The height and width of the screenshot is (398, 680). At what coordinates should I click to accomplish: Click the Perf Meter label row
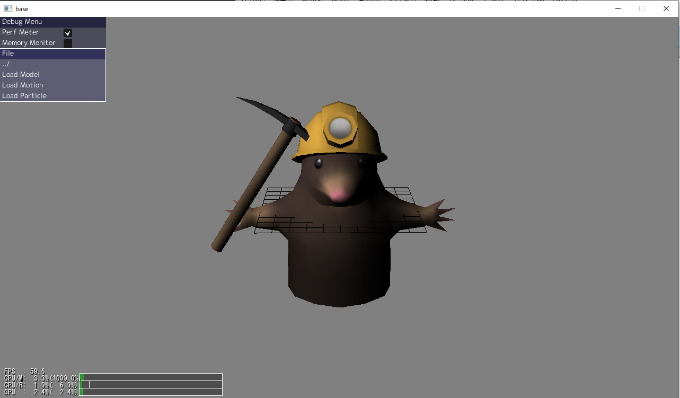[x=53, y=33]
